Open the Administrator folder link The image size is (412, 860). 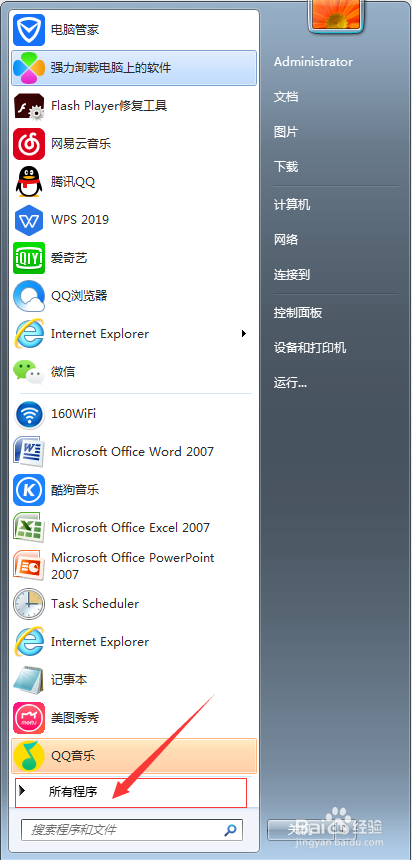click(x=313, y=62)
